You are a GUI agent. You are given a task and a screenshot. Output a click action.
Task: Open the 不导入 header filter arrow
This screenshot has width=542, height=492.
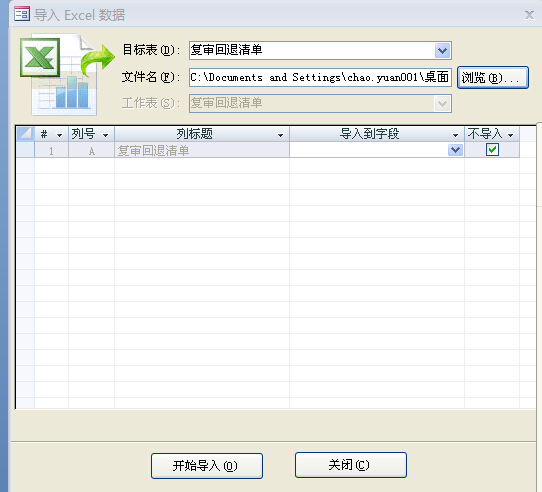pos(511,135)
